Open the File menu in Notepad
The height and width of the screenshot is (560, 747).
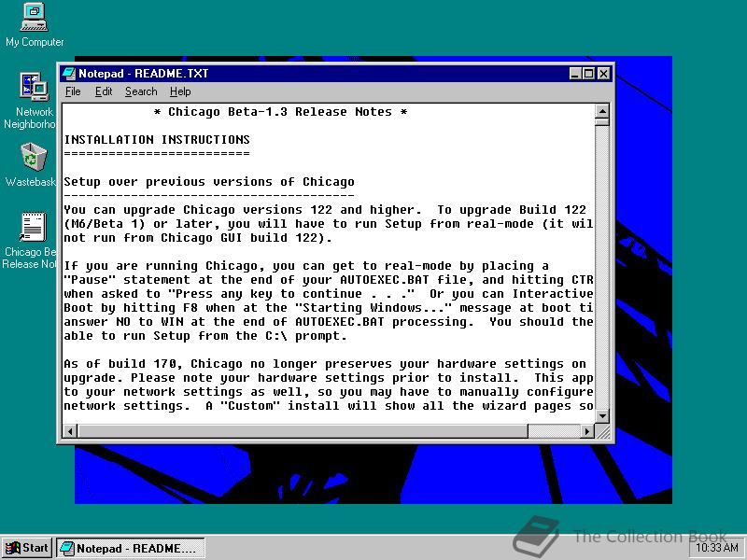click(x=73, y=91)
